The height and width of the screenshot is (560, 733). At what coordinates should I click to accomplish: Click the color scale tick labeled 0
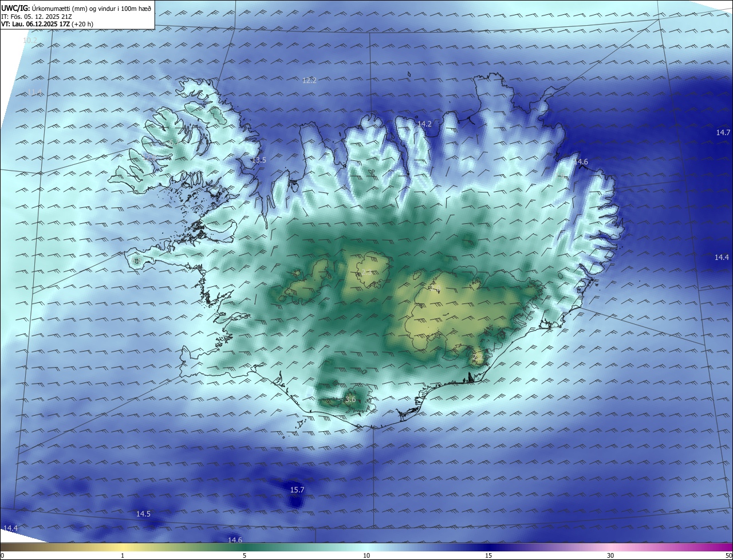pyautogui.click(x=2, y=555)
